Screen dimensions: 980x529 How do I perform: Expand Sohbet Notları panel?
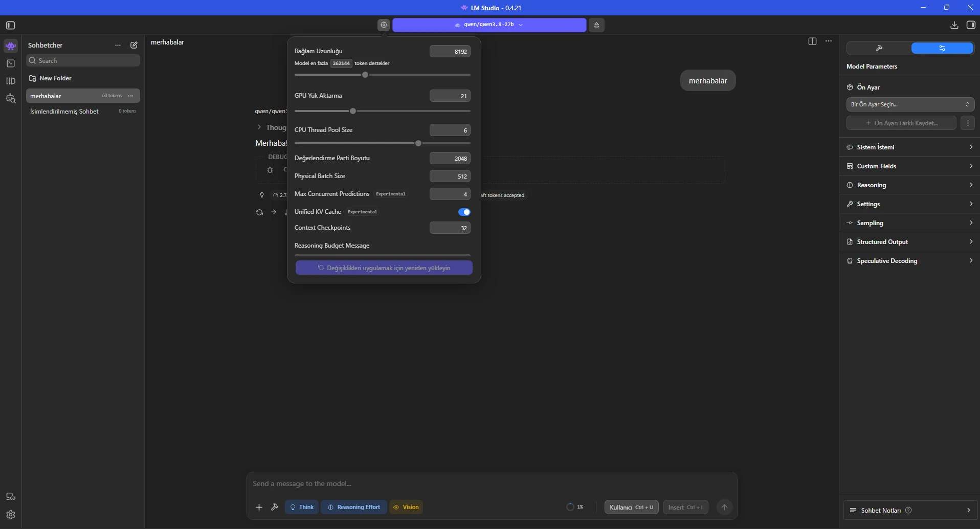pos(910,510)
